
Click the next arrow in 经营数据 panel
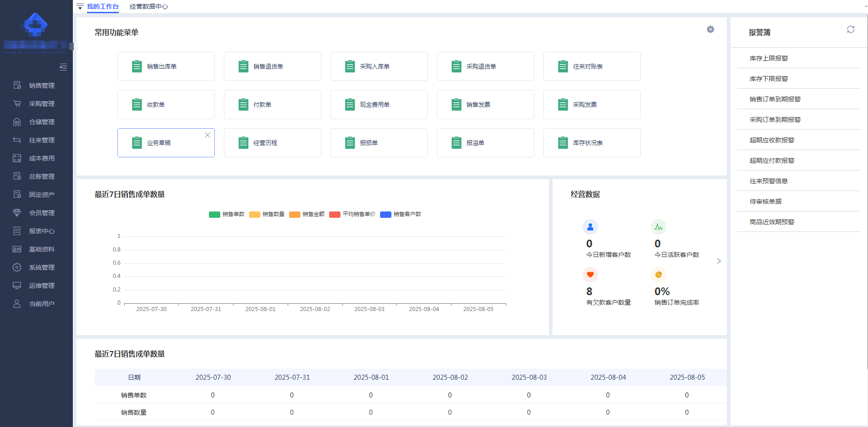719,261
